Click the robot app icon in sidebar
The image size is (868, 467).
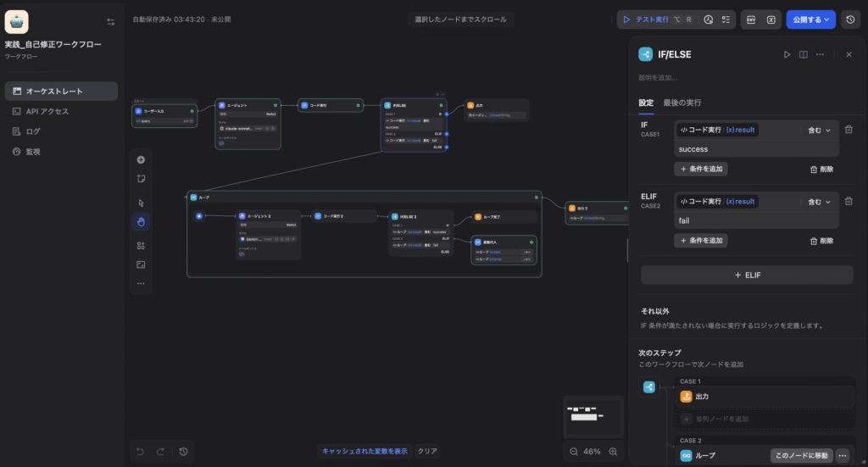(17, 21)
